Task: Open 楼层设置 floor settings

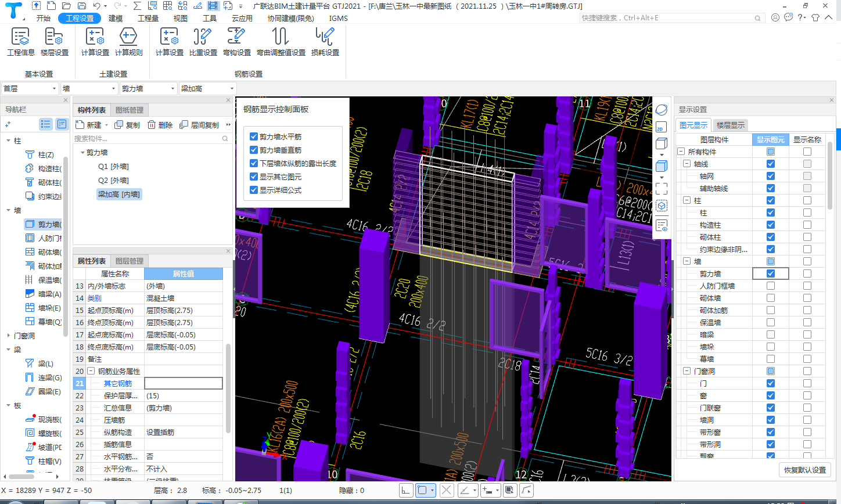Action: click(55, 42)
